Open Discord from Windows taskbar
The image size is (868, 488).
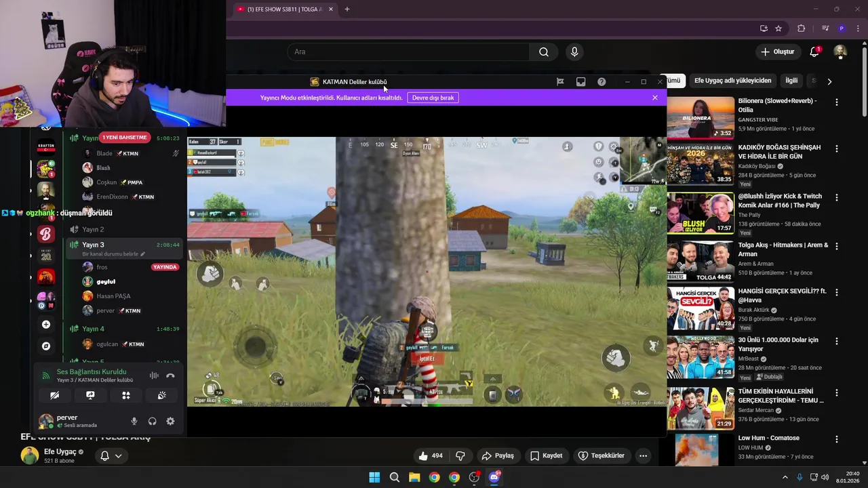click(494, 477)
